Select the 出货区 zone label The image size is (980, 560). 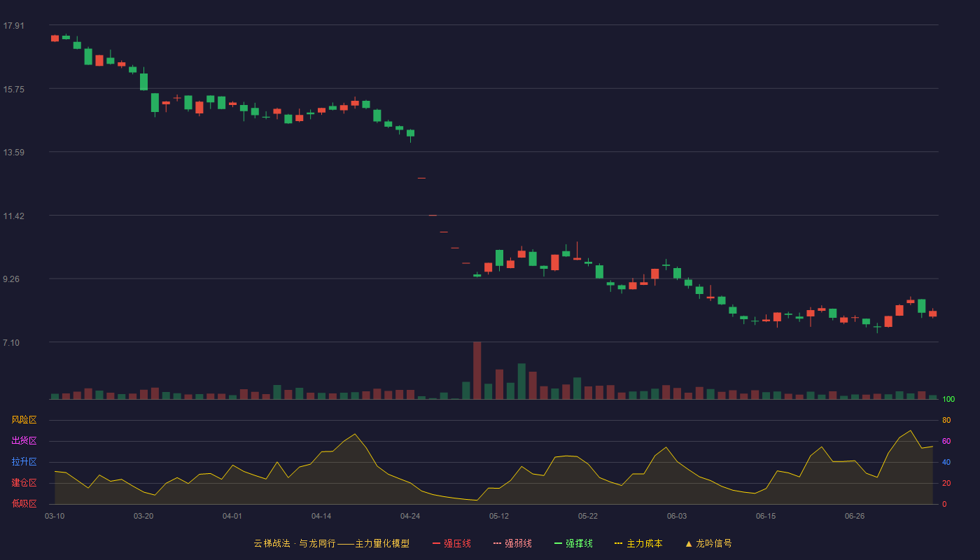(24, 441)
